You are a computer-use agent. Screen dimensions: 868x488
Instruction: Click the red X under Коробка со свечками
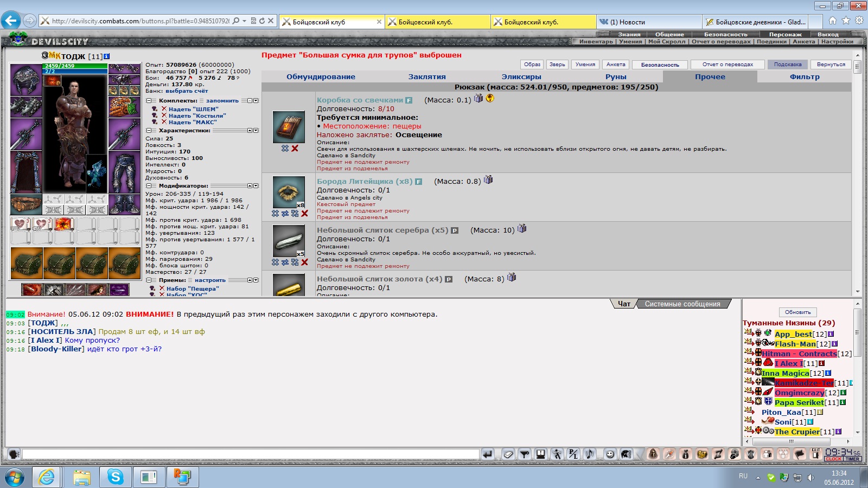point(295,149)
